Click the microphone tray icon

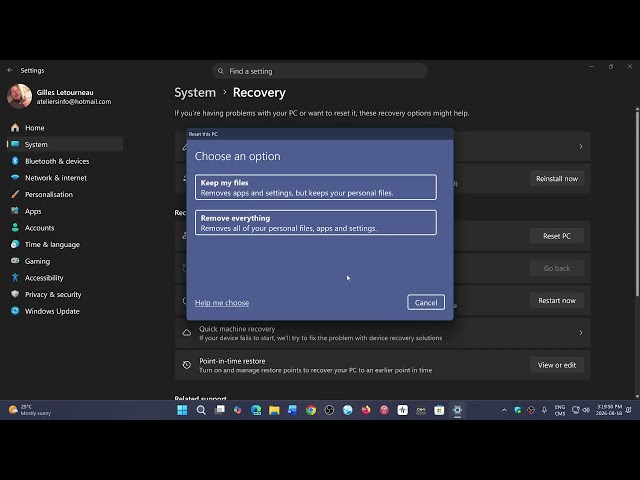[544, 410]
